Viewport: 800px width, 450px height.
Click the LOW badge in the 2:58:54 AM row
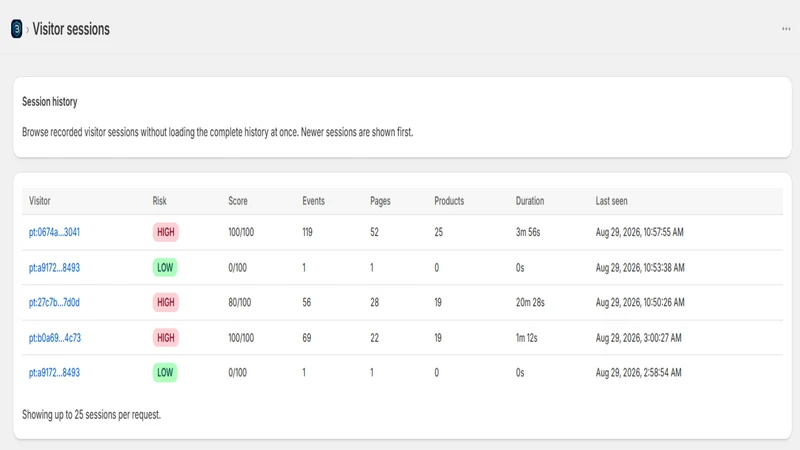point(165,372)
